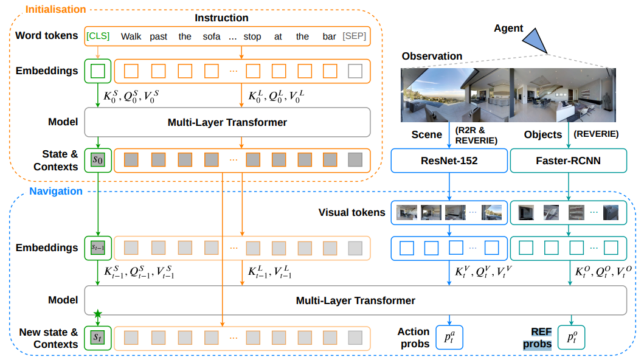Viewport: 644px width, 360px height.
Task: Select the Initialisation Multi-Layer Transformer block
Action: [x=227, y=122]
